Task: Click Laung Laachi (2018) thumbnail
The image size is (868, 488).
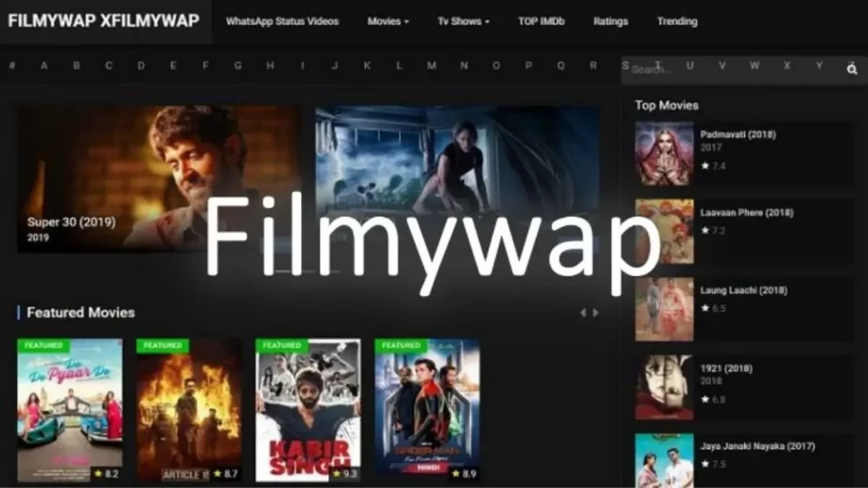Action: 664,309
